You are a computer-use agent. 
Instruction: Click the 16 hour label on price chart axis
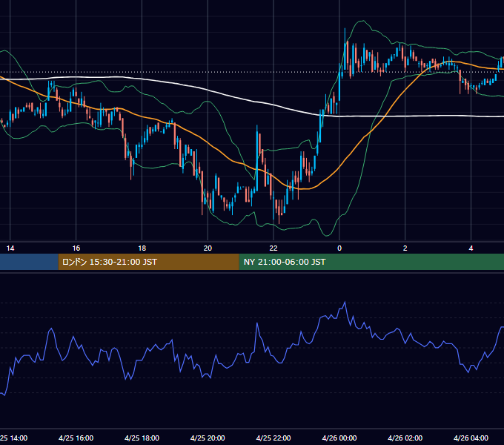[76, 248]
